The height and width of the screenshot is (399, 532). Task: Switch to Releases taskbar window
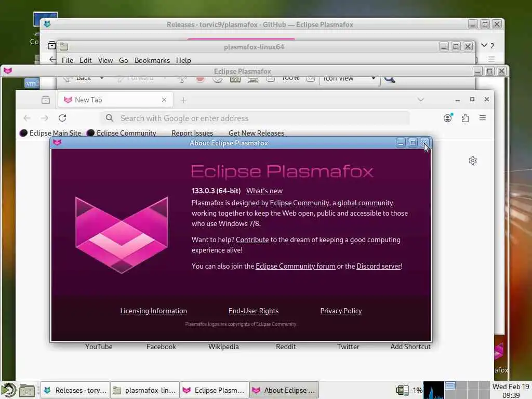(x=75, y=390)
